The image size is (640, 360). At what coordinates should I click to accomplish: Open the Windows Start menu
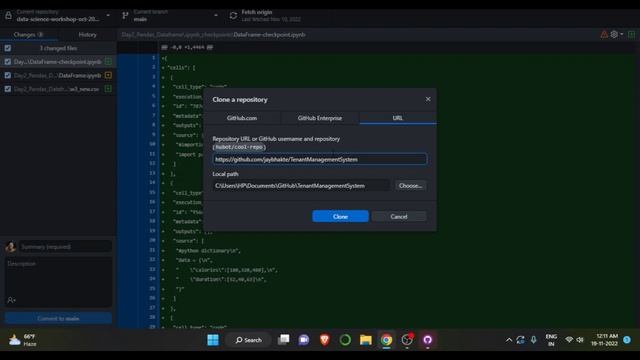(213, 340)
